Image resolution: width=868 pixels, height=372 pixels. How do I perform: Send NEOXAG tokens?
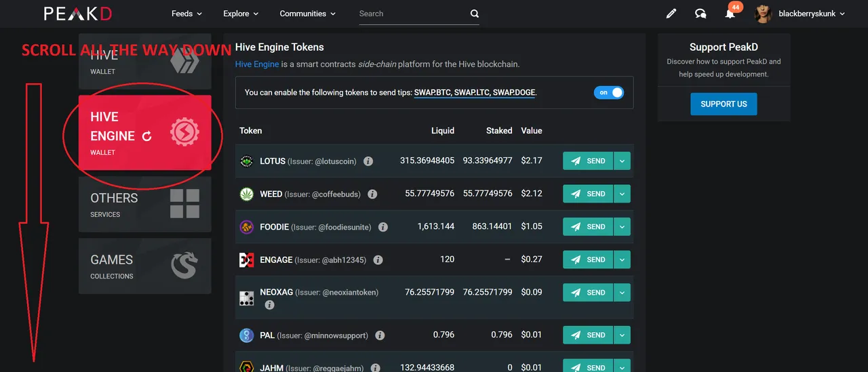pyautogui.click(x=588, y=293)
